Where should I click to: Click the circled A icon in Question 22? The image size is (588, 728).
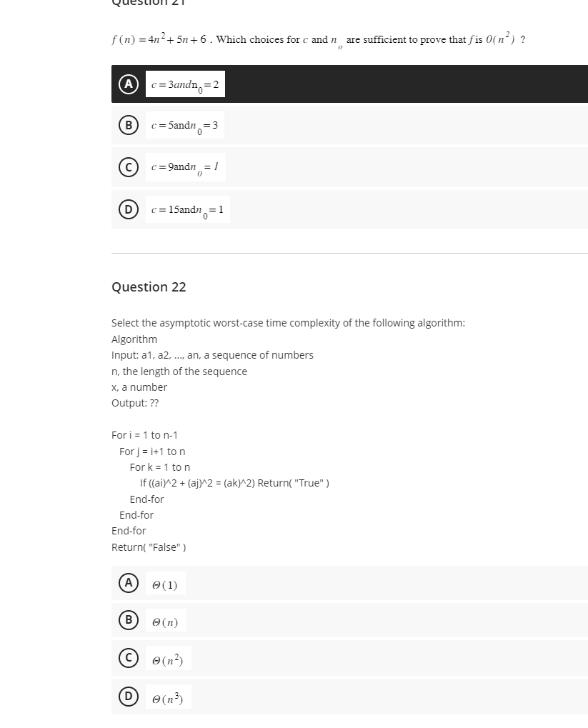(x=128, y=582)
